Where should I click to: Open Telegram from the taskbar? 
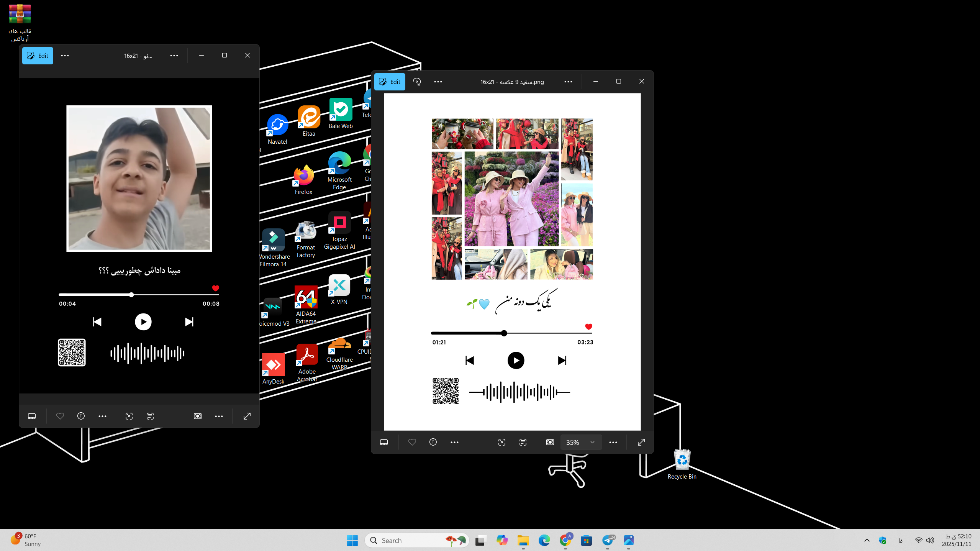coord(608,540)
